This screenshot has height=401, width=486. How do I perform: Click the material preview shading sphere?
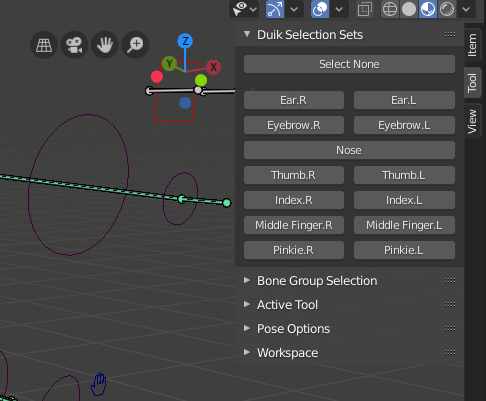tap(428, 9)
